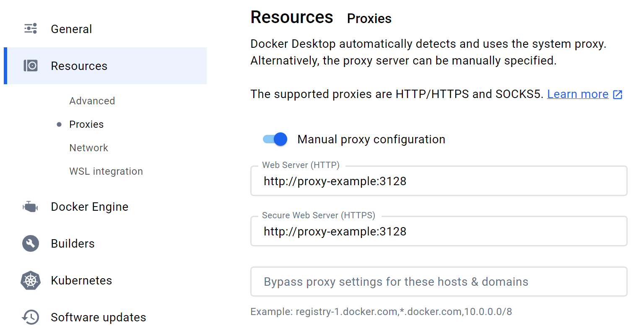
Task: Click the General settings sliders icon
Action: [31, 28]
